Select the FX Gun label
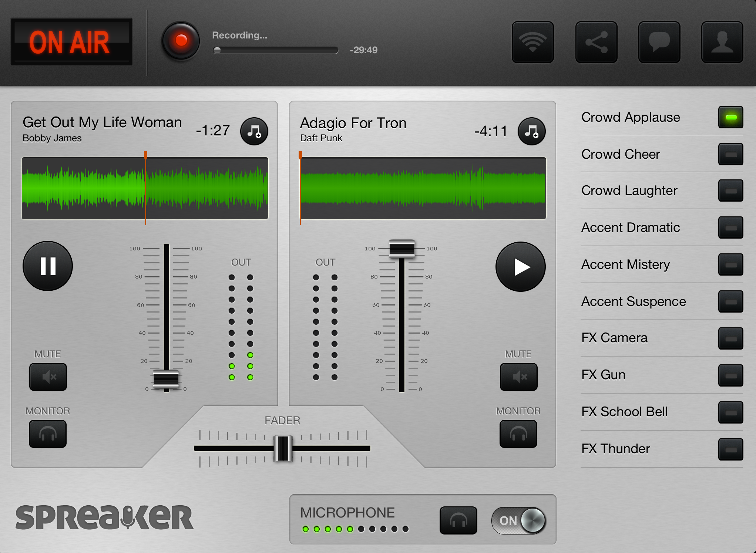The height and width of the screenshot is (553, 756). [603, 375]
